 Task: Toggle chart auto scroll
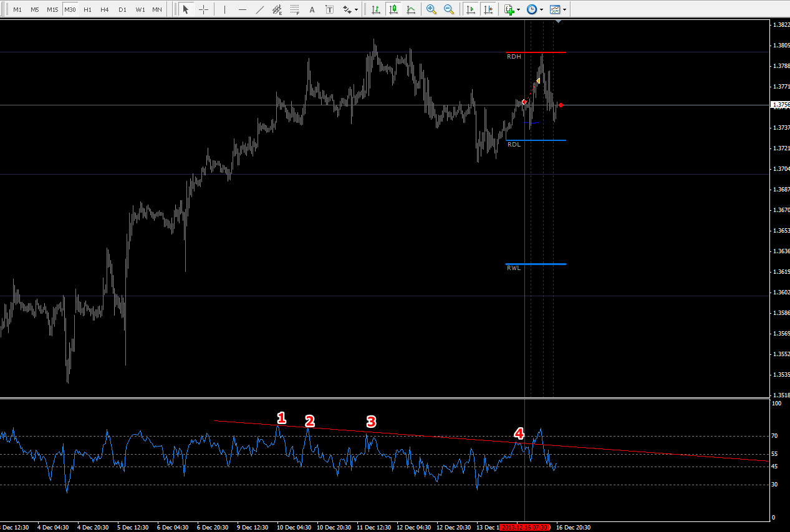(471, 9)
